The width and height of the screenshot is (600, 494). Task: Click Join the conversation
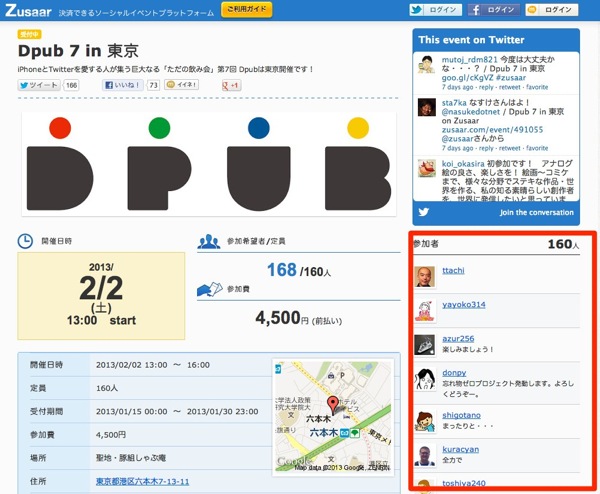(x=536, y=212)
